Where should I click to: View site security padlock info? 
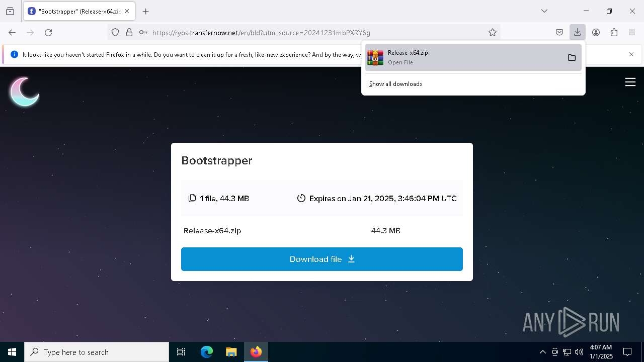tap(129, 33)
